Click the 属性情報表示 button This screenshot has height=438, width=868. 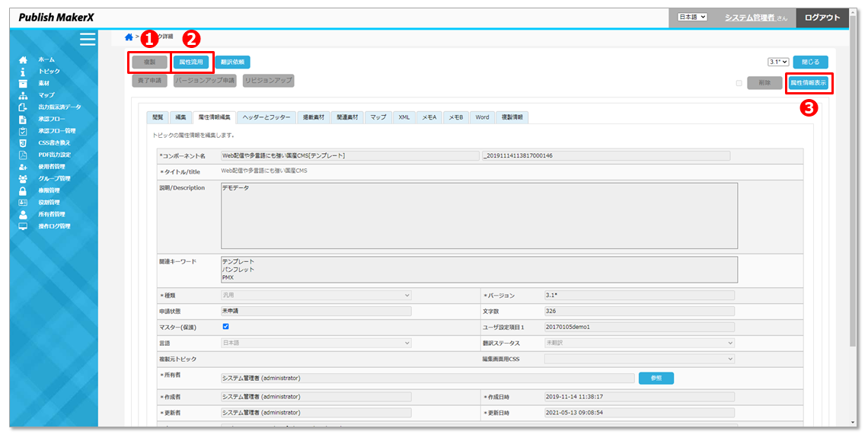[808, 83]
